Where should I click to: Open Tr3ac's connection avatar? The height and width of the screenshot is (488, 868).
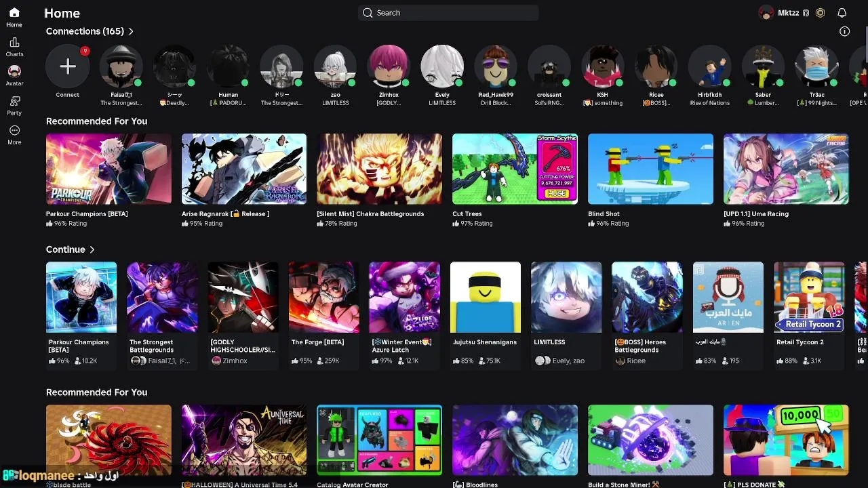click(x=817, y=66)
